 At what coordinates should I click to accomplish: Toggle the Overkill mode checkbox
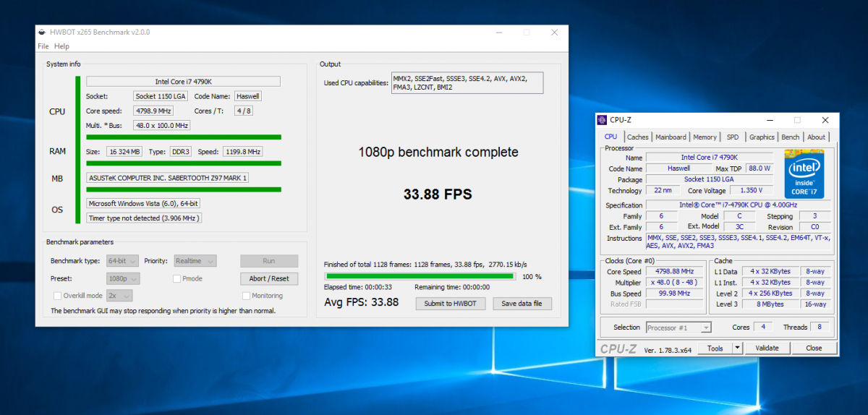coord(58,296)
